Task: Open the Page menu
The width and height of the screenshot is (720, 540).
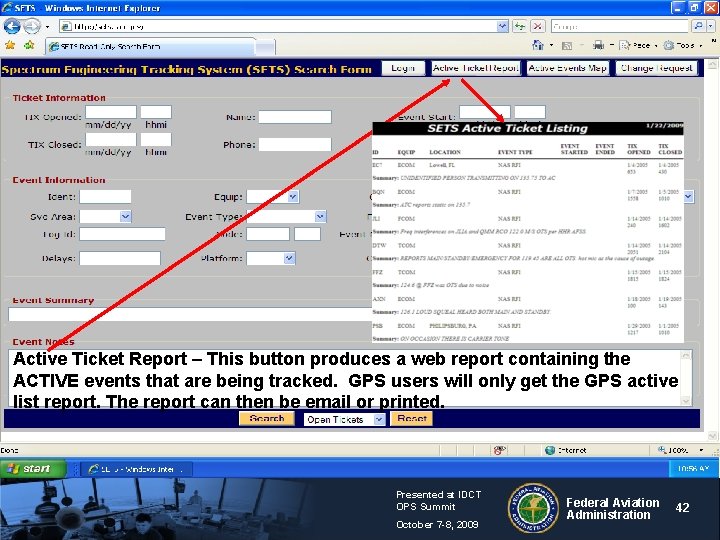Action: (x=638, y=45)
